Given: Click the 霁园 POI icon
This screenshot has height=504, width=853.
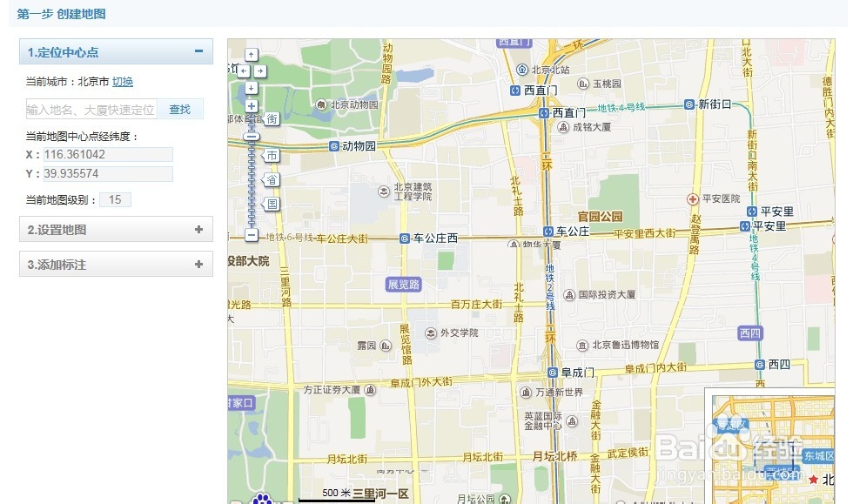Looking at the screenshot, I should tap(386, 346).
